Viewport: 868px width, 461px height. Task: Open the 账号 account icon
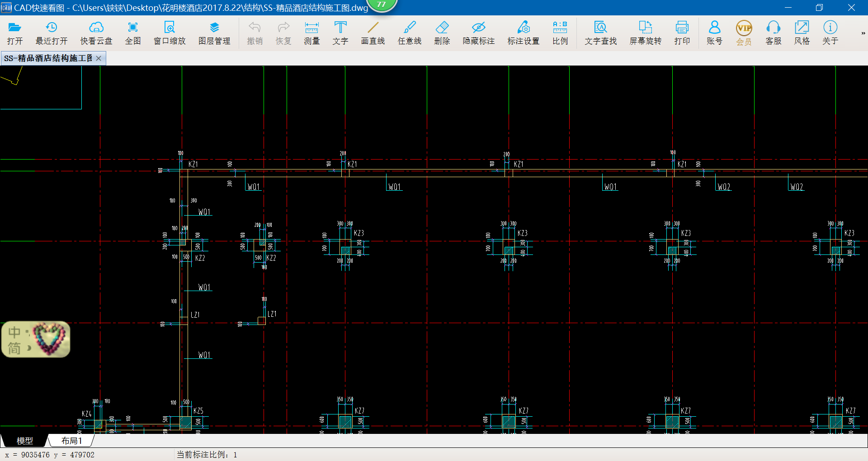click(x=715, y=33)
